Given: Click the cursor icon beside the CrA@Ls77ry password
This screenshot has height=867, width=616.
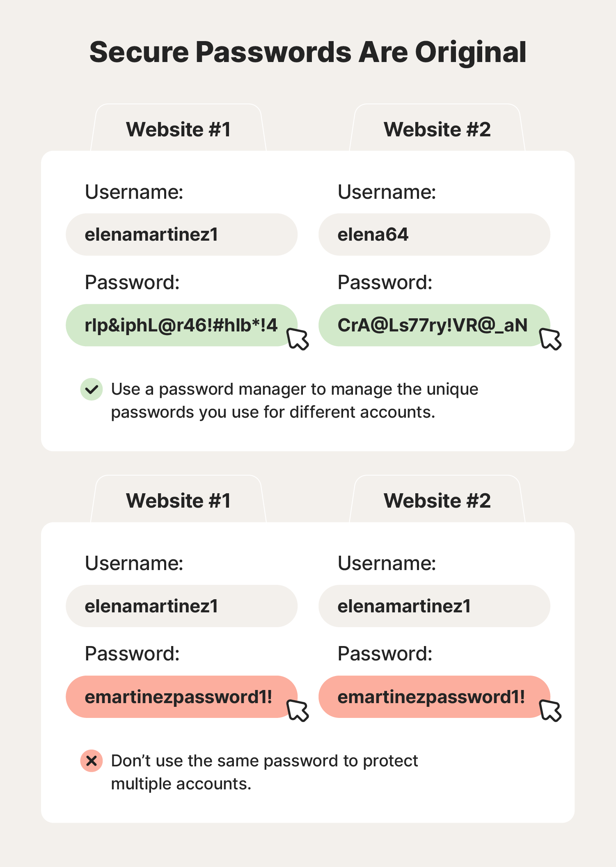Looking at the screenshot, I should [550, 339].
